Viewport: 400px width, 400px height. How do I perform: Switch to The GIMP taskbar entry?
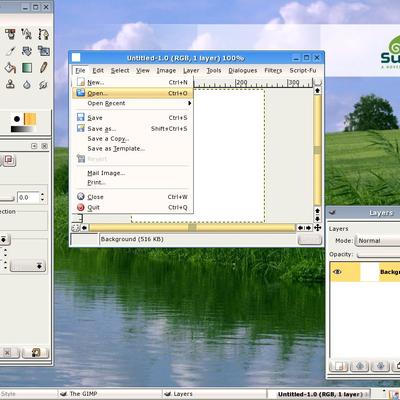[110, 394]
